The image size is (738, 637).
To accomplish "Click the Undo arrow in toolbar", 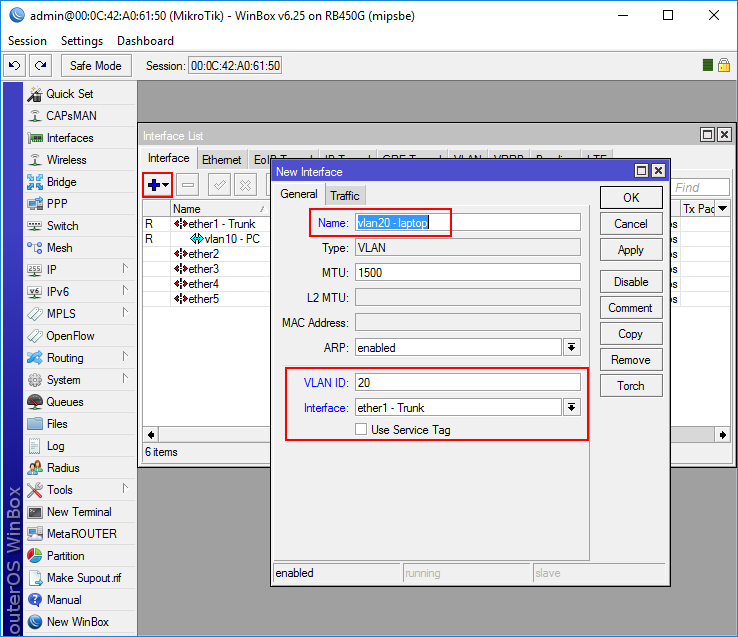I will pyautogui.click(x=15, y=65).
